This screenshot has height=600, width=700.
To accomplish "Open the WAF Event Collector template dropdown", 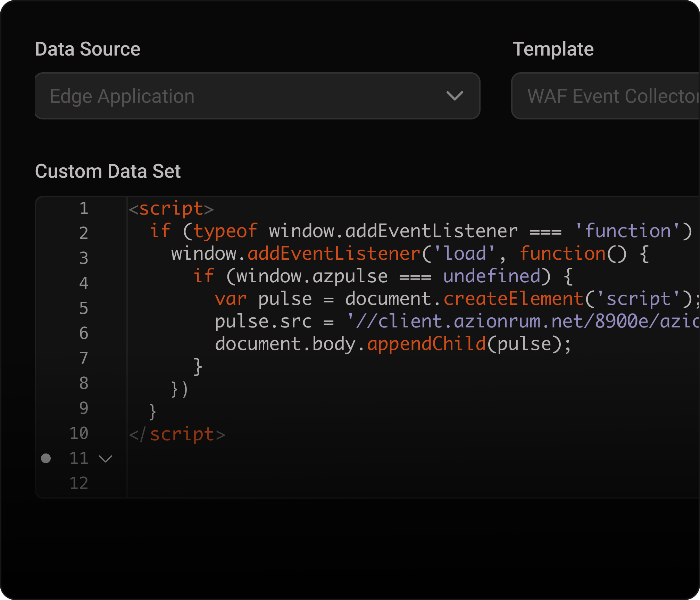I will 606,96.
